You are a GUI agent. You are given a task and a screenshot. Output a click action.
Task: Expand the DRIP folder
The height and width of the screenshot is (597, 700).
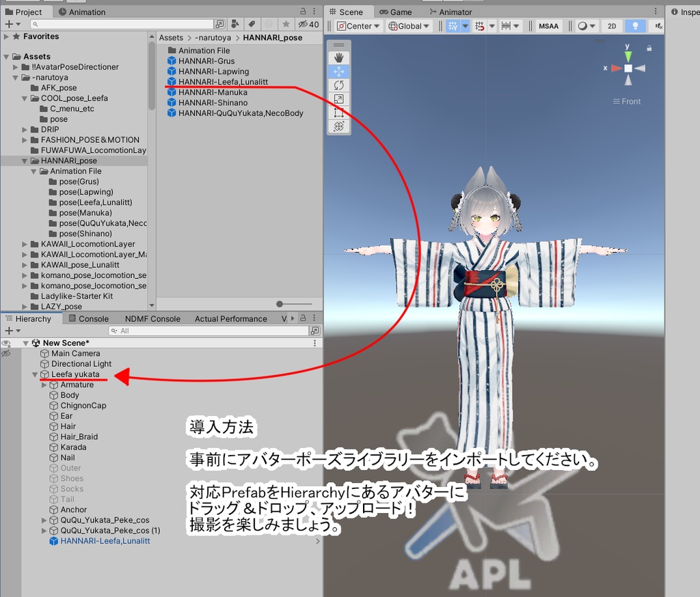pyautogui.click(x=25, y=129)
